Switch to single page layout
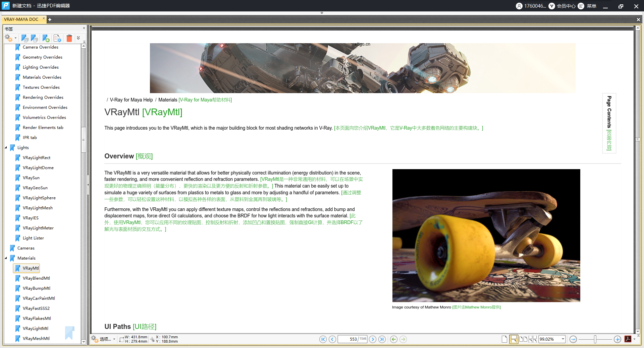 (x=504, y=339)
